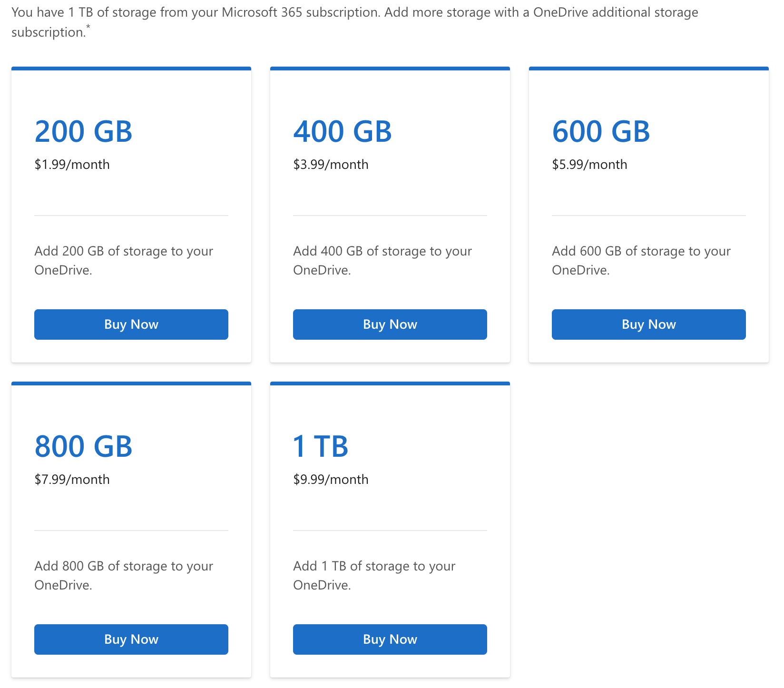
Task: Click the 400 GB plan title
Action: pyautogui.click(x=342, y=131)
